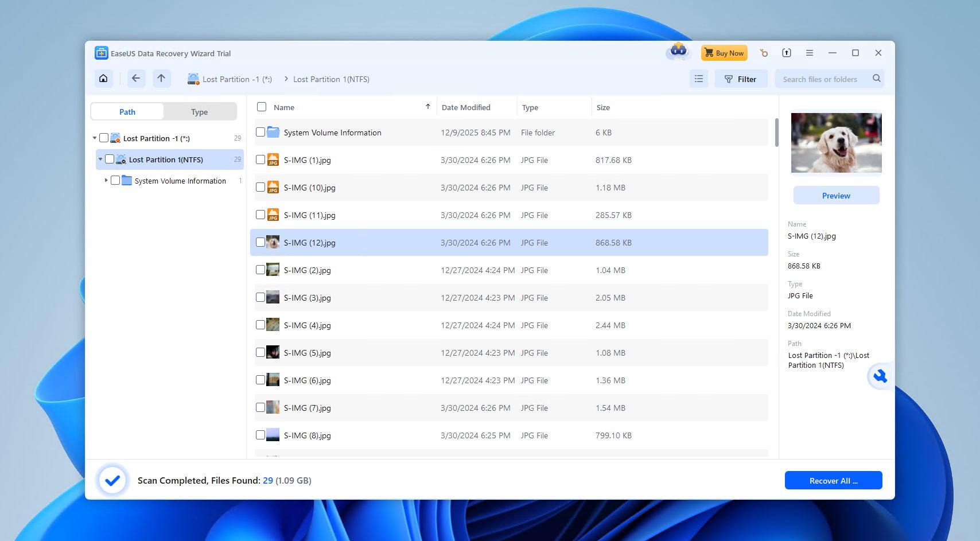Viewport: 980px width, 541px height.
Task: Click the upgrade/export arrow icon in titlebar
Action: [787, 53]
